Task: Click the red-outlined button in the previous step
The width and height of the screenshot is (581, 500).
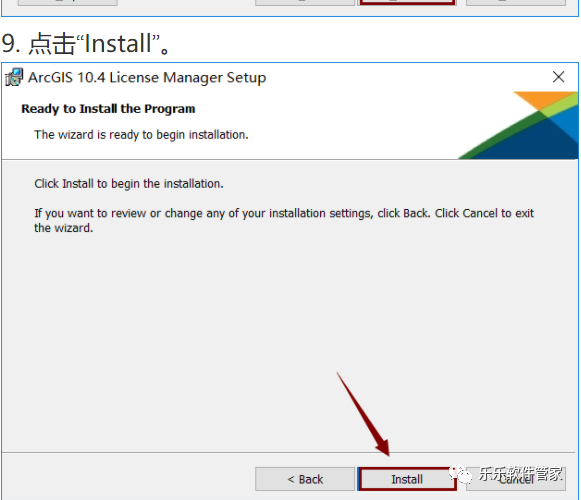Action: 407,2
